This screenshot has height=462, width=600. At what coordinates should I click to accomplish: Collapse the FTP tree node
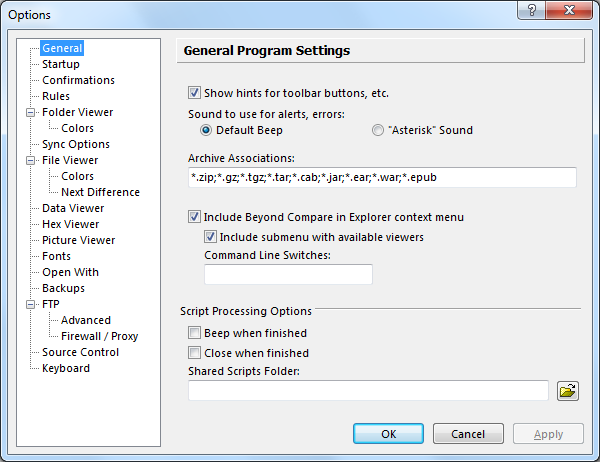click(30, 304)
